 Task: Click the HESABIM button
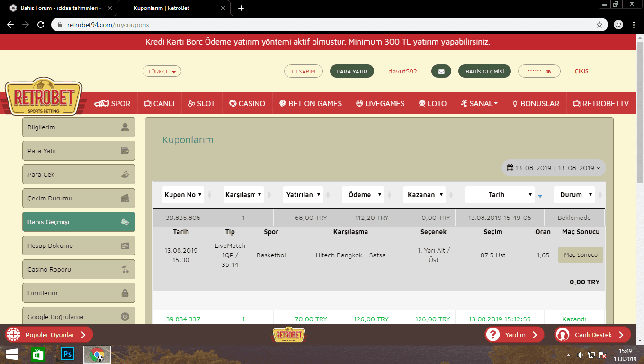pyautogui.click(x=304, y=71)
